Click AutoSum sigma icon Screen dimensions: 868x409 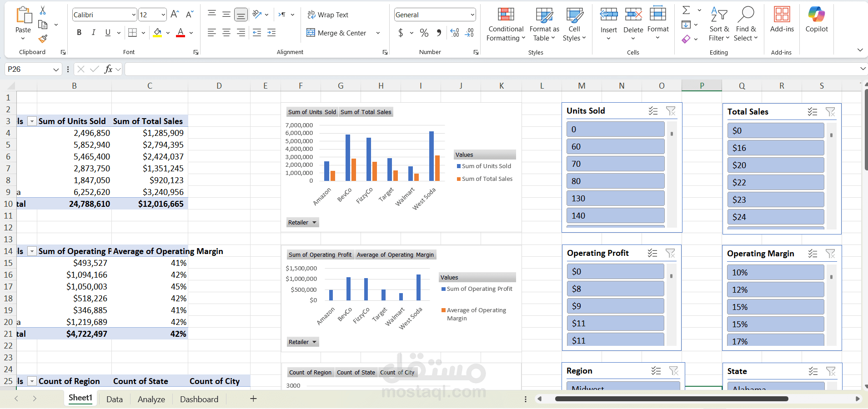pyautogui.click(x=687, y=10)
